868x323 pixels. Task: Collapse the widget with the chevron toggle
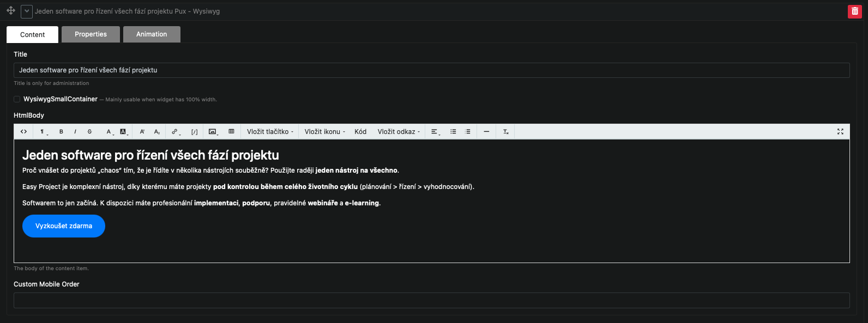point(26,11)
